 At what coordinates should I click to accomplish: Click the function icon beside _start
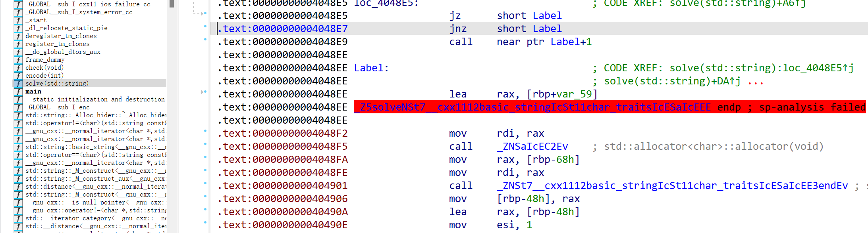pyautogui.click(x=18, y=20)
